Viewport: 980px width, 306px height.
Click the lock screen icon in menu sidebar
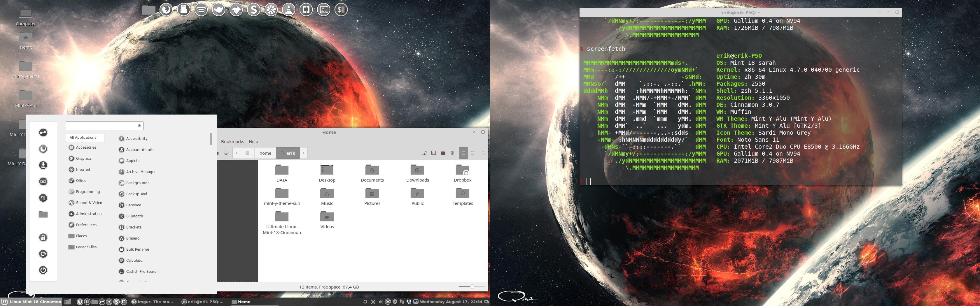tap(43, 238)
